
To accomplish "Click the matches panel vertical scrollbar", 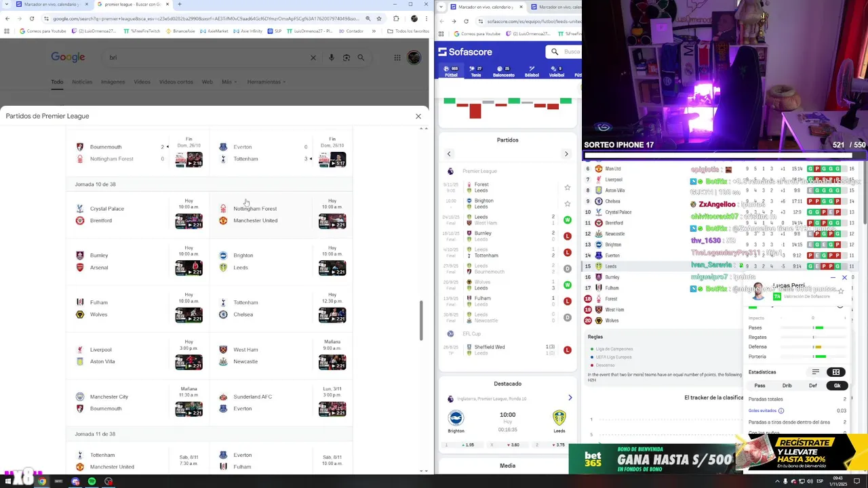I will click(x=421, y=321).
